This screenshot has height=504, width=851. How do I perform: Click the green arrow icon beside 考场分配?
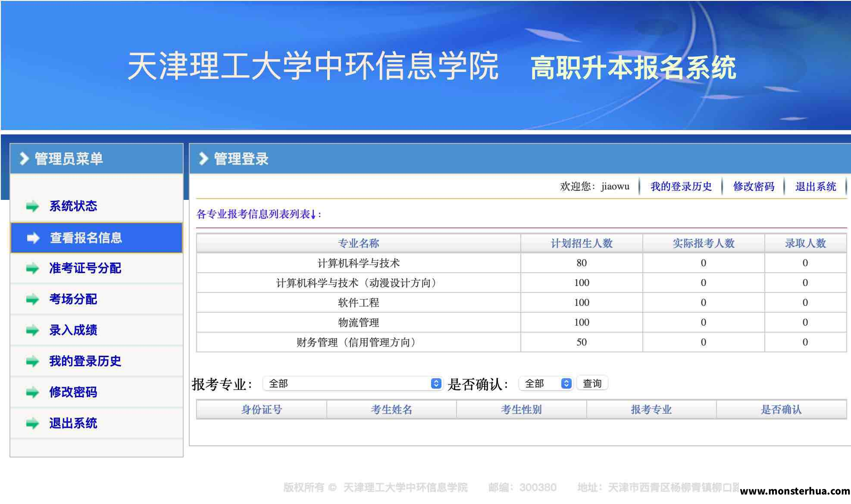(x=32, y=299)
